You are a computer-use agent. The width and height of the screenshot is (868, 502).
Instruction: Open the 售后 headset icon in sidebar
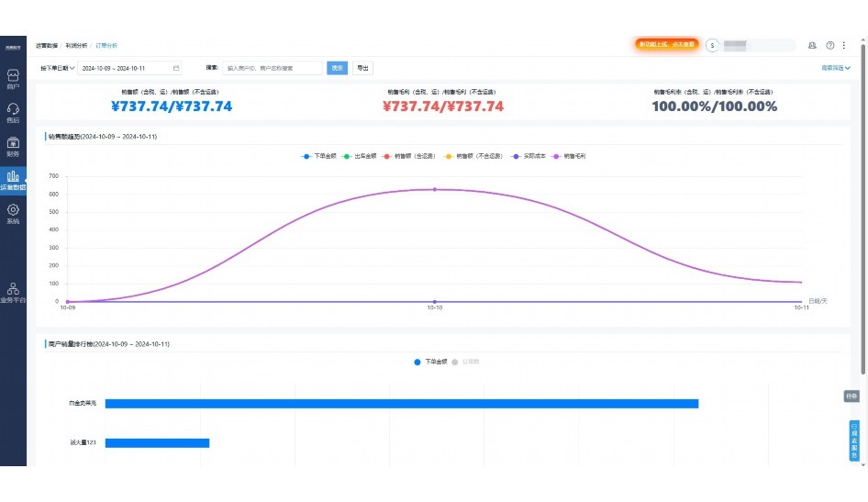[x=13, y=111]
